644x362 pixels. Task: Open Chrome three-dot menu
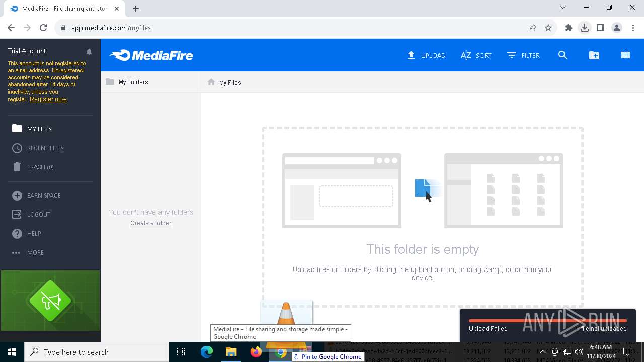(x=633, y=28)
